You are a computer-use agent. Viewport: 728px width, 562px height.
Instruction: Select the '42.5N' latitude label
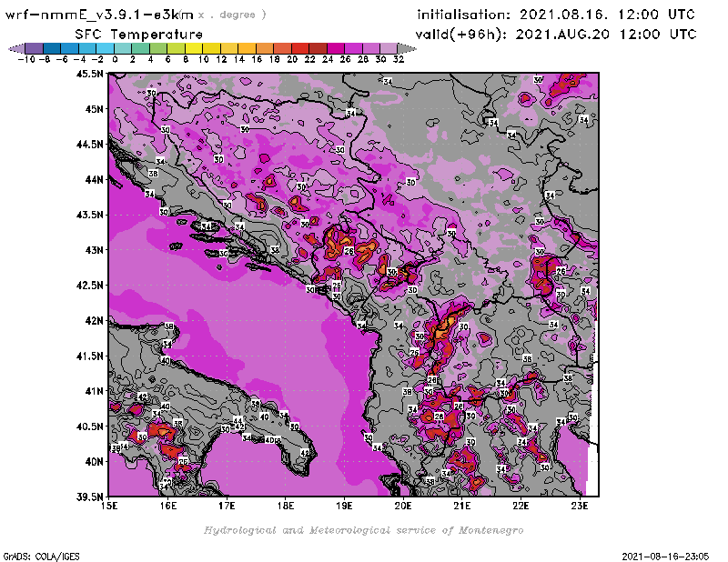(89, 286)
